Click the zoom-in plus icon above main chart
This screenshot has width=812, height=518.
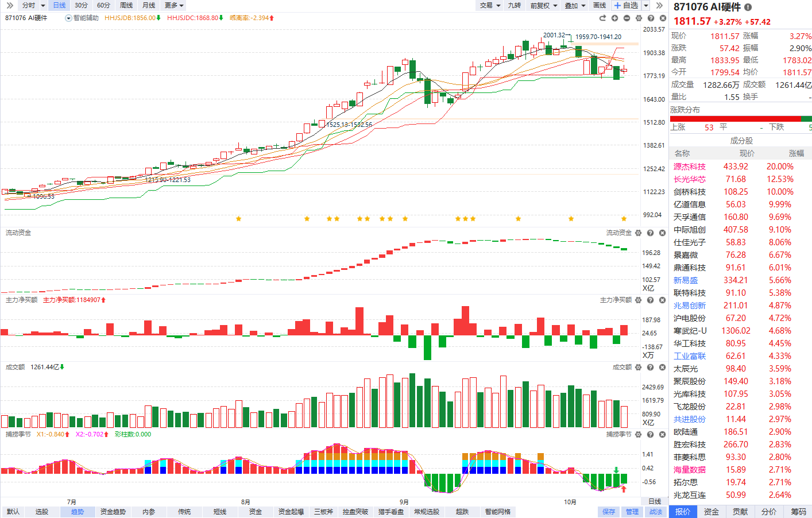coord(614,18)
